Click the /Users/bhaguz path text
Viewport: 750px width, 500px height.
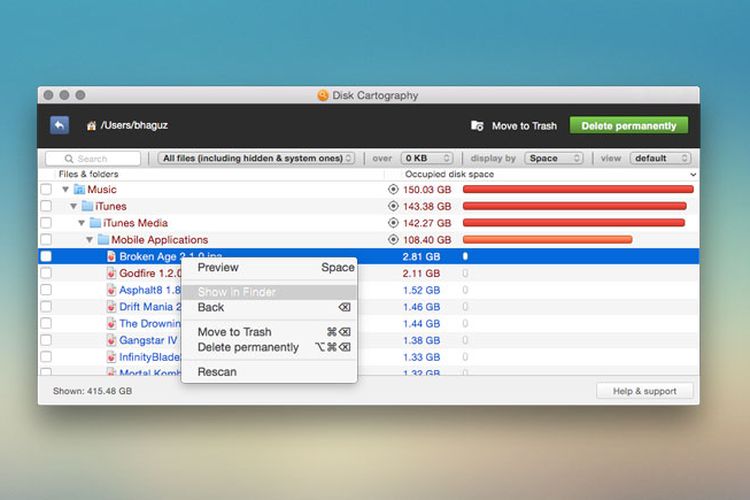134,125
